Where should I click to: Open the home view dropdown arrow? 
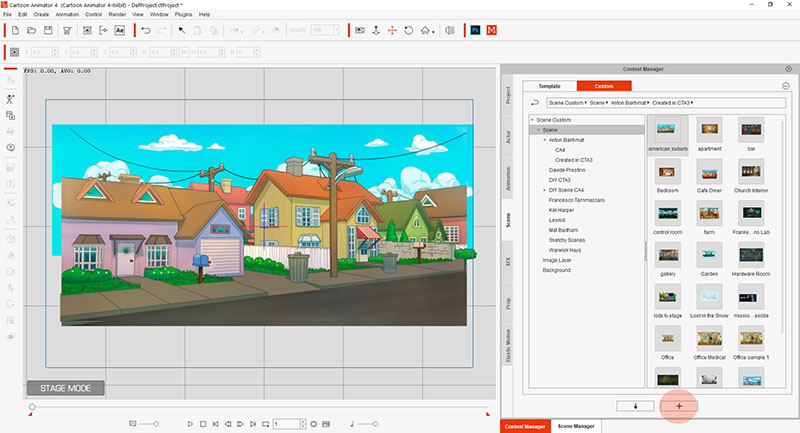[433, 32]
